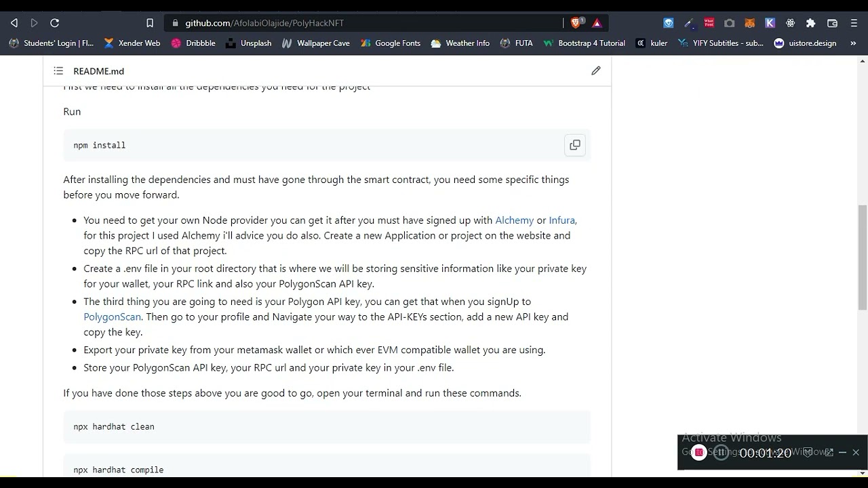Click the page vertical scrollbar thumb
868x488 pixels.
click(x=863, y=256)
